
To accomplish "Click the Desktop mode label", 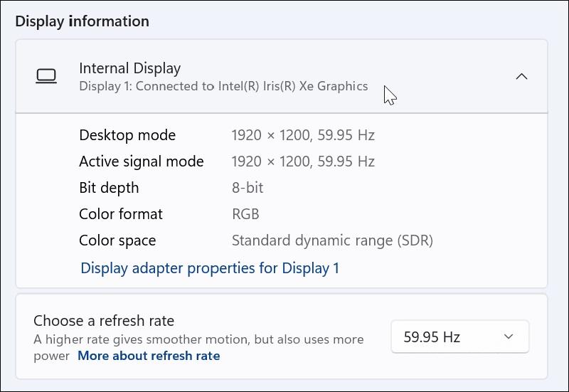I will pyautogui.click(x=127, y=135).
